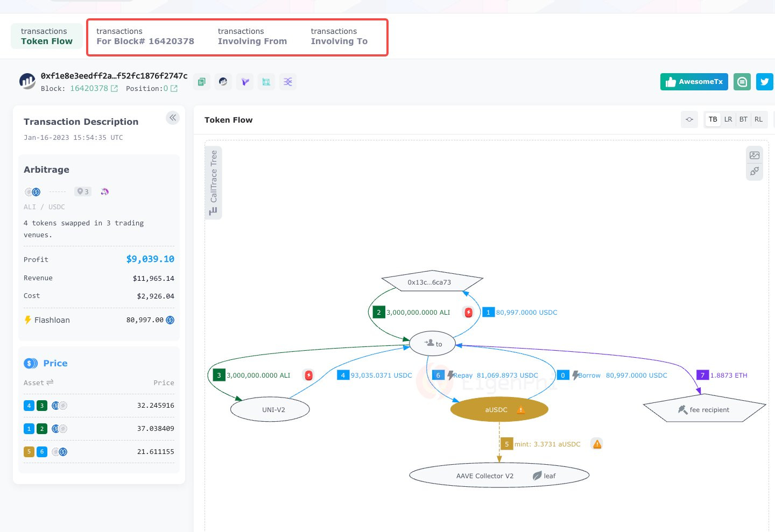This screenshot has height=532, width=775.
Task: Open the block 16420378 link
Action: point(89,88)
